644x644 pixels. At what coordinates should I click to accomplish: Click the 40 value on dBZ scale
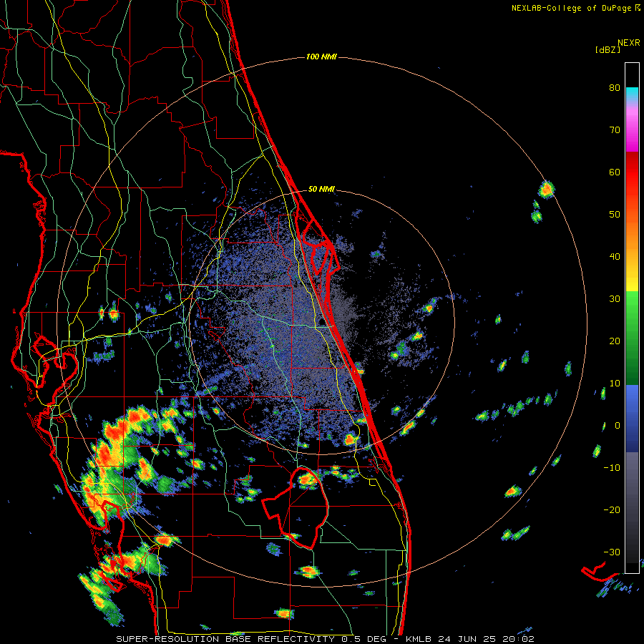pyautogui.click(x=615, y=257)
